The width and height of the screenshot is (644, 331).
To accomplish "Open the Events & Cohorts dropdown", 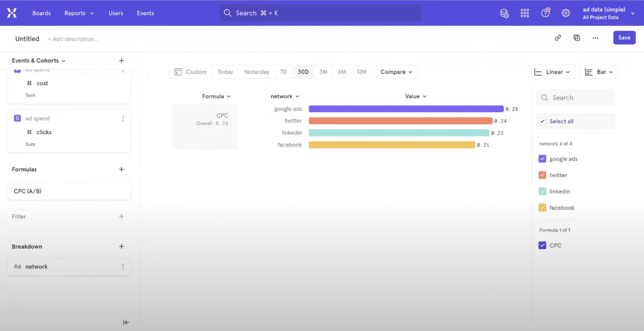I will pyautogui.click(x=38, y=61).
